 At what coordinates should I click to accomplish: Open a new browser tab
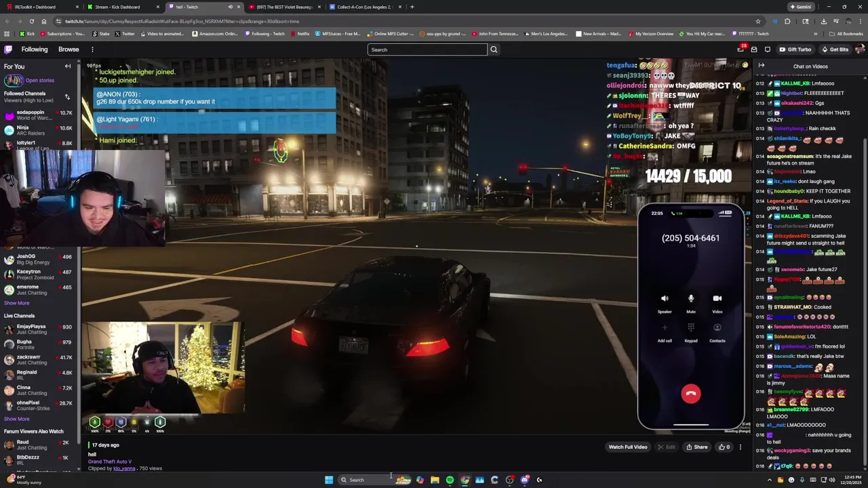[x=412, y=7]
